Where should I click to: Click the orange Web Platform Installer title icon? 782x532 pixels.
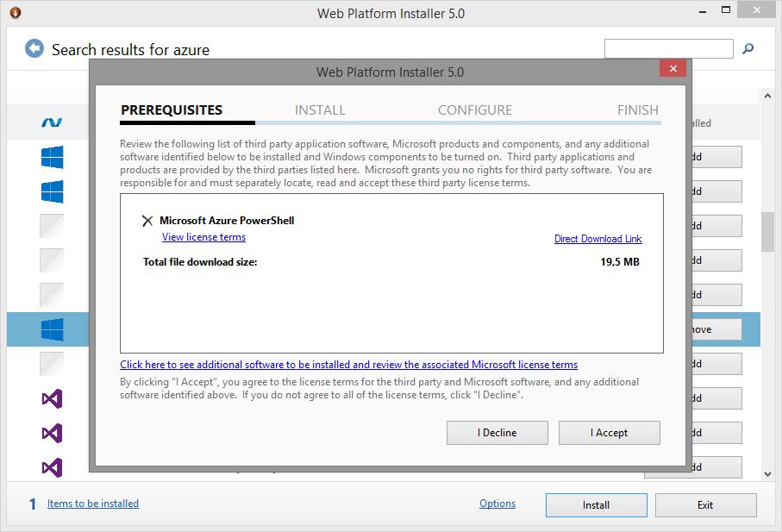point(15,12)
